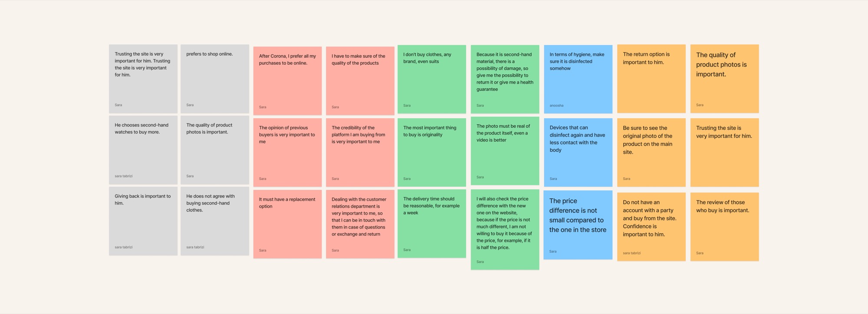Click the blue hygiene note by anoosha

click(578, 79)
